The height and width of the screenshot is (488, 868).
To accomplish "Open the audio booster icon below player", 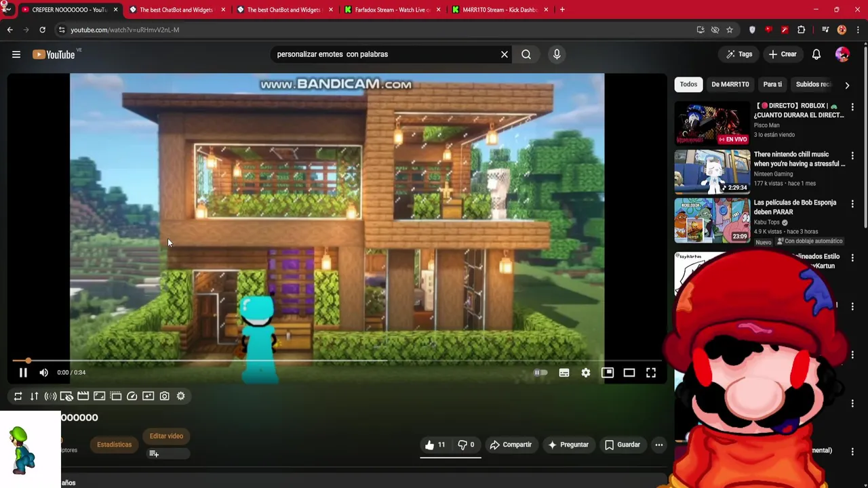I will point(50,396).
